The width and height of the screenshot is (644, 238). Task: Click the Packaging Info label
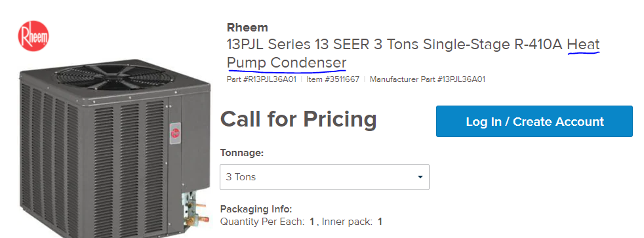point(256,209)
